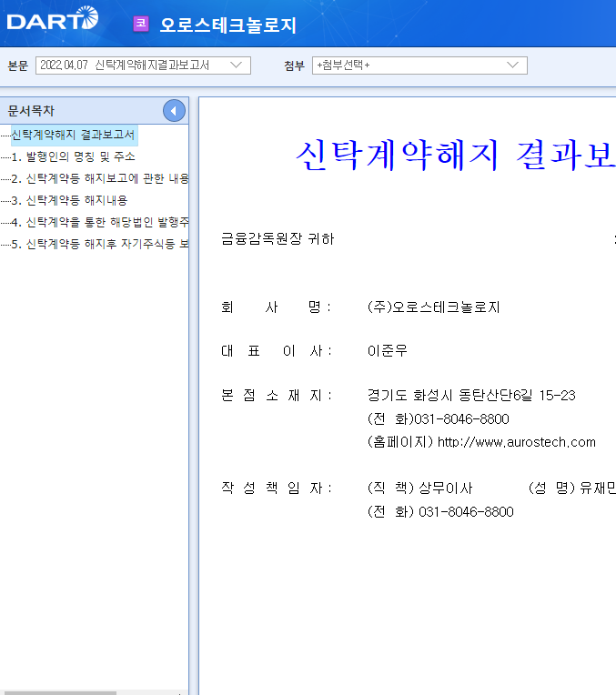The image size is (616, 695).
Task: Open the 첨부 attachment selection dropdown
Action: (x=419, y=65)
